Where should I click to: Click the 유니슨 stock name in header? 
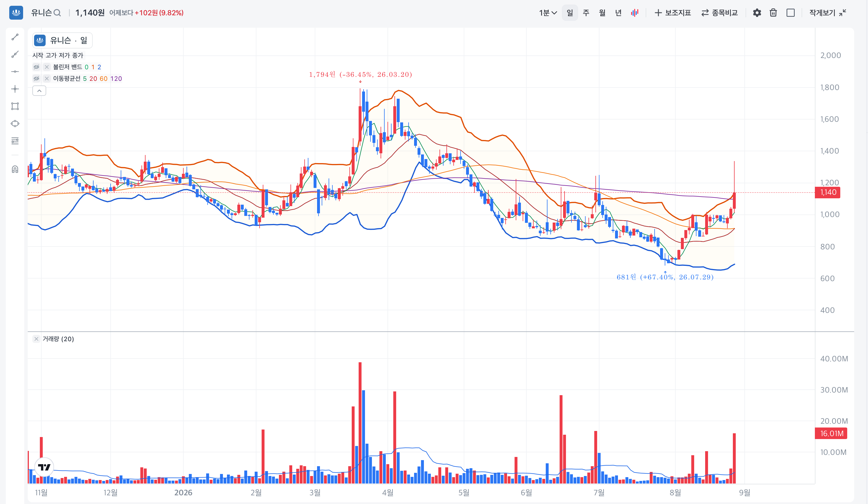coord(41,13)
